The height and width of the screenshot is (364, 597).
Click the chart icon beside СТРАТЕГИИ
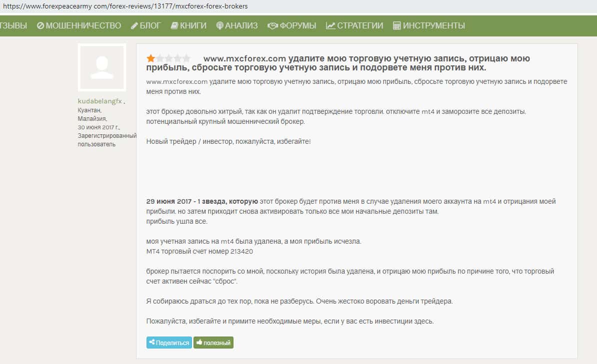[330, 25]
